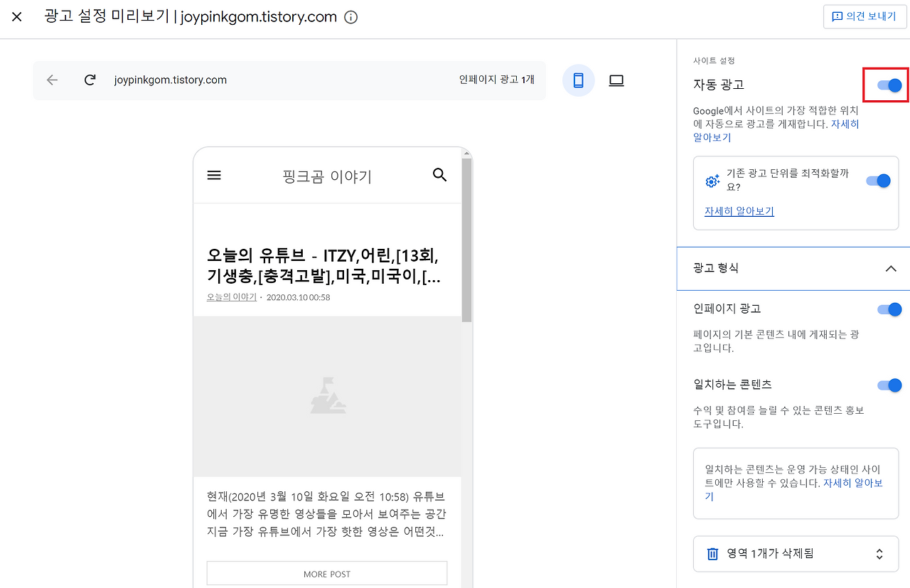Screen dimensions: 910x588
Task: Open search in the blog preview
Action: [440, 175]
